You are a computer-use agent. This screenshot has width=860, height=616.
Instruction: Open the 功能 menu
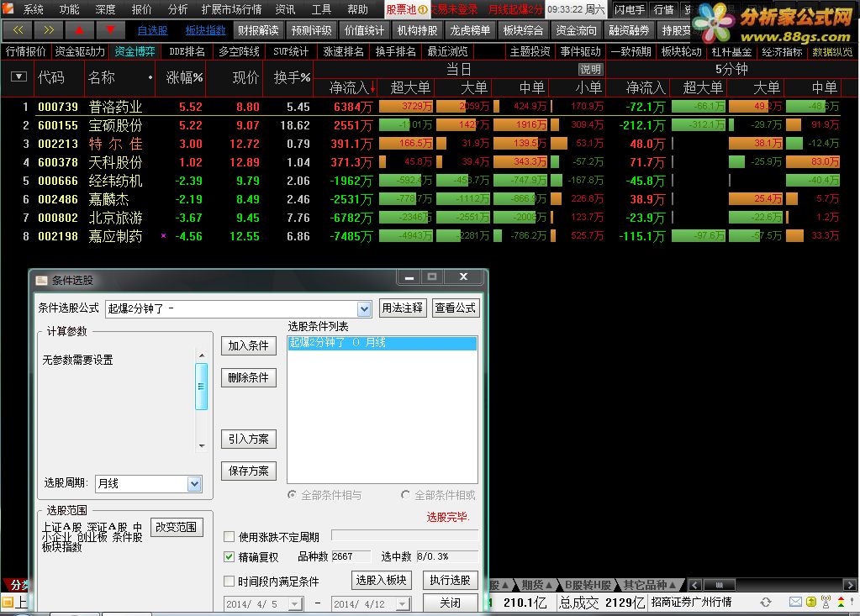click(69, 9)
